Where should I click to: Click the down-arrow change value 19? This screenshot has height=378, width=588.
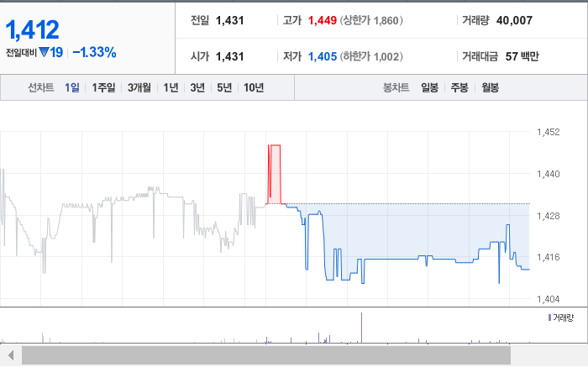click(51, 52)
